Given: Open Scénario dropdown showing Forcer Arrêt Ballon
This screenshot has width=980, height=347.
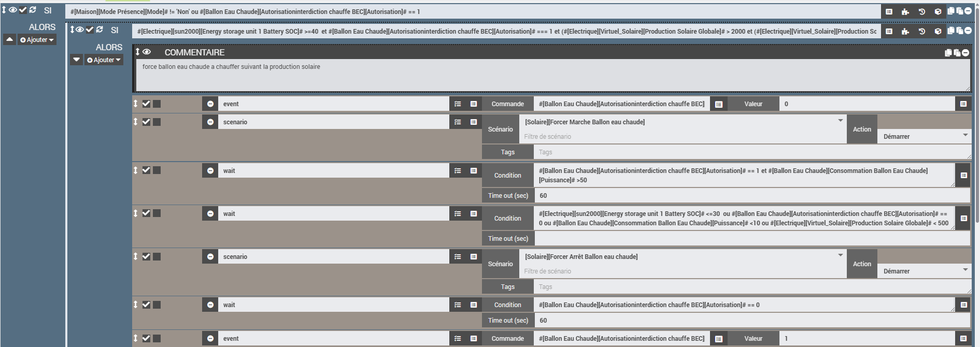Looking at the screenshot, I should click(x=683, y=256).
